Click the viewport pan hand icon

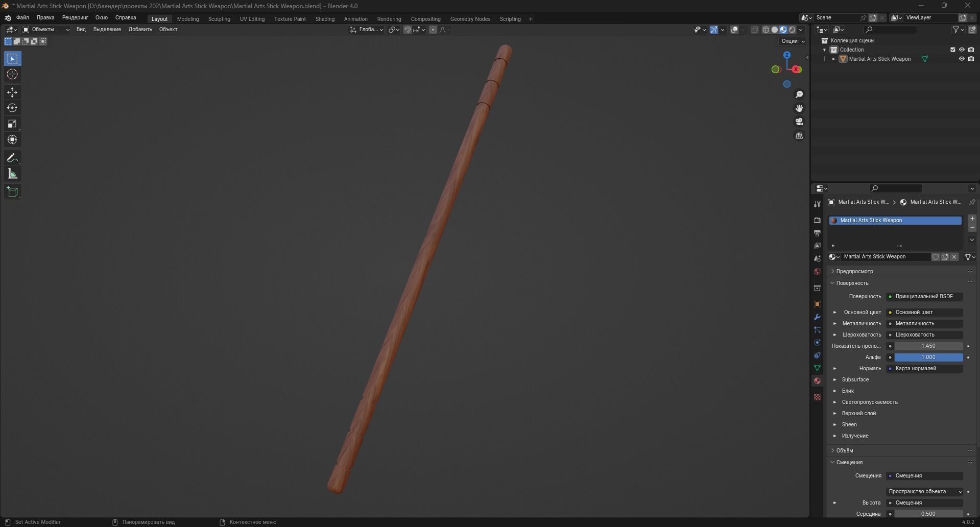[x=799, y=108]
